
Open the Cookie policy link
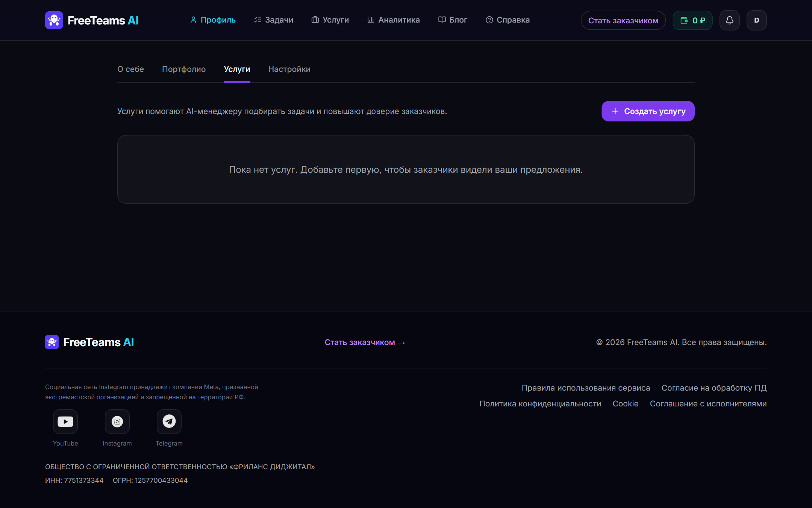[625, 404]
